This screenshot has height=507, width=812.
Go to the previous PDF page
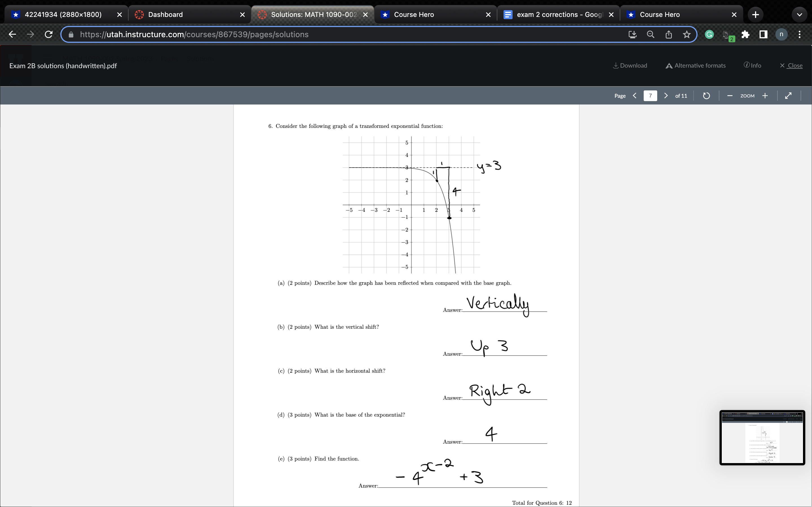[x=634, y=95]
